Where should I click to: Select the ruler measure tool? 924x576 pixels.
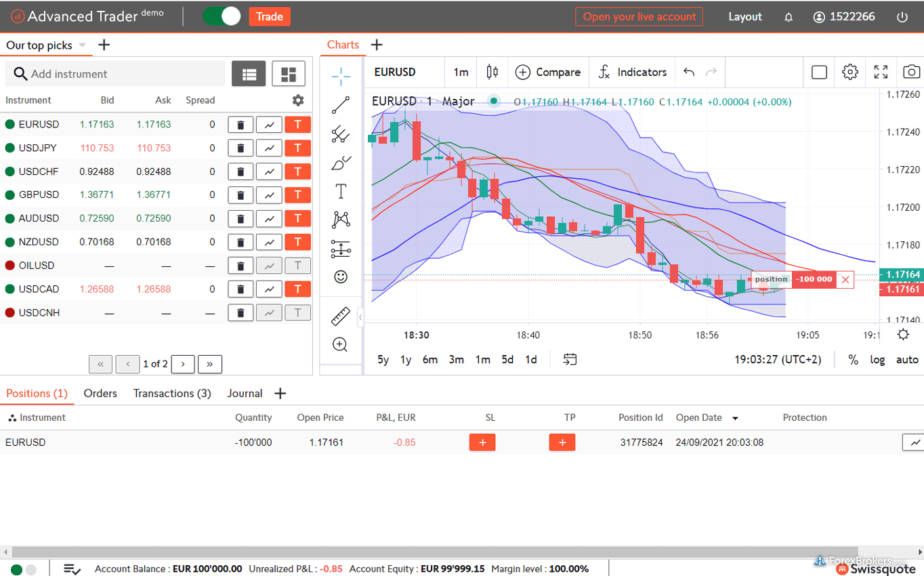[x=341, y=316]
